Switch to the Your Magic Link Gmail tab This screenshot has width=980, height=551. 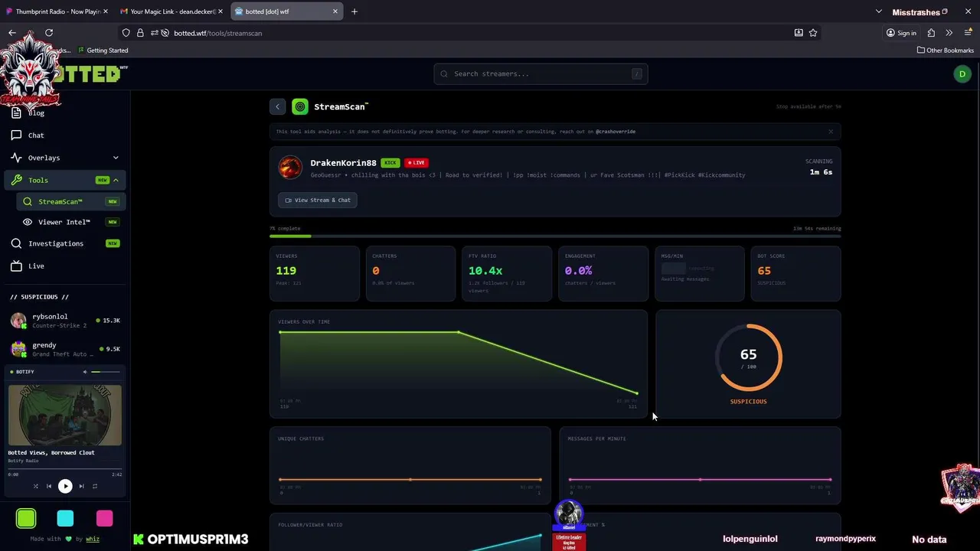click(x=170, y=11)
